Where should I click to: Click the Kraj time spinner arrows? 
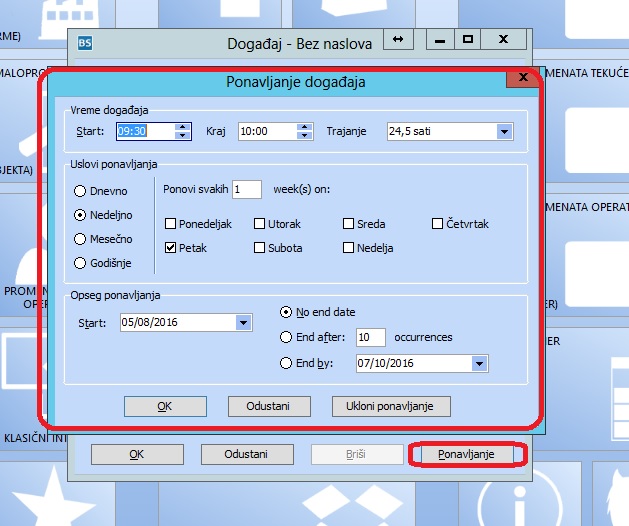(x=304, y=131)
